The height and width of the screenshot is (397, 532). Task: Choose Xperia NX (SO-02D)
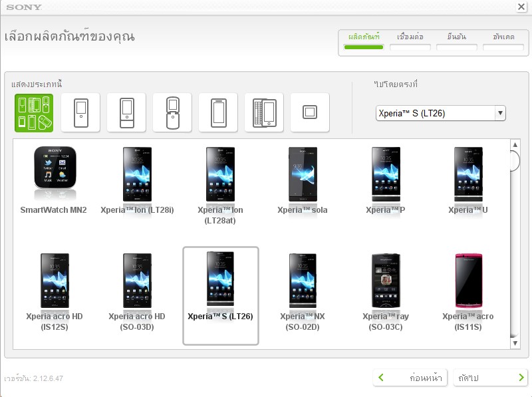[x=303, y=281]
